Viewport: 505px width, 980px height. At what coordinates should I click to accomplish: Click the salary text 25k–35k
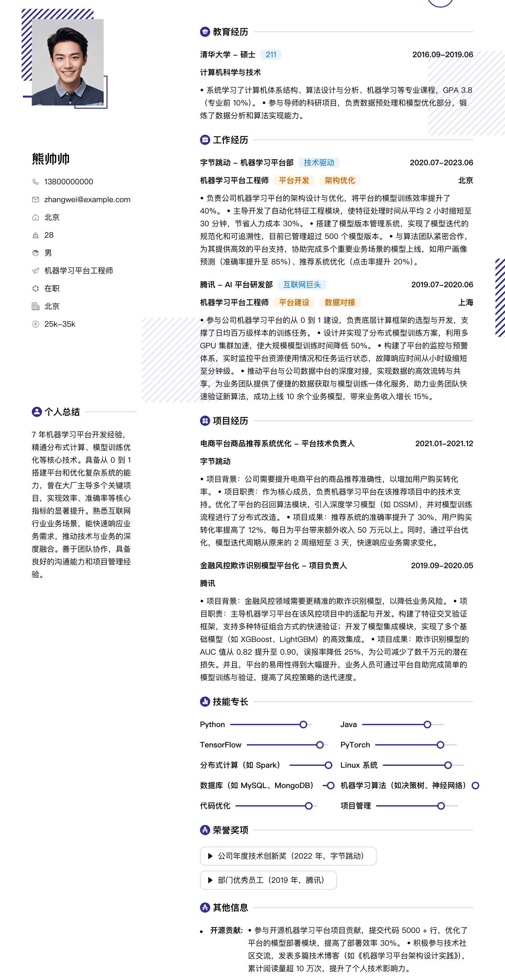(60, 324)
